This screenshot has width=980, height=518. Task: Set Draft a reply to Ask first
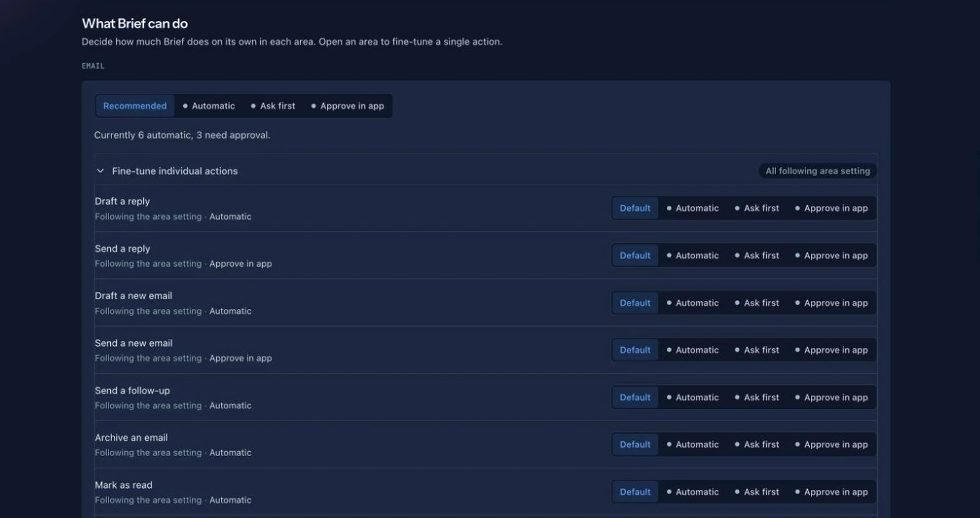(757, 208)
